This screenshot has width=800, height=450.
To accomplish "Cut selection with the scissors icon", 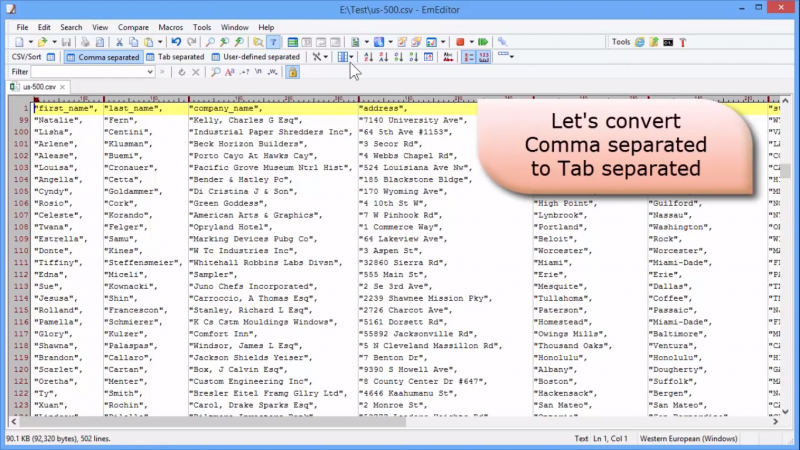I will click(x=119, y=42).
